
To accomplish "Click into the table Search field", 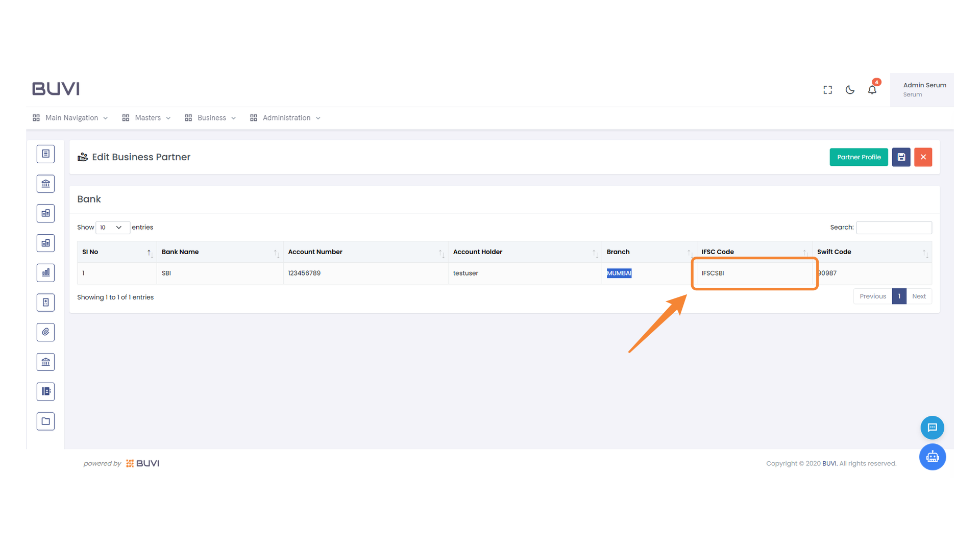I will (x=894, y=228).
